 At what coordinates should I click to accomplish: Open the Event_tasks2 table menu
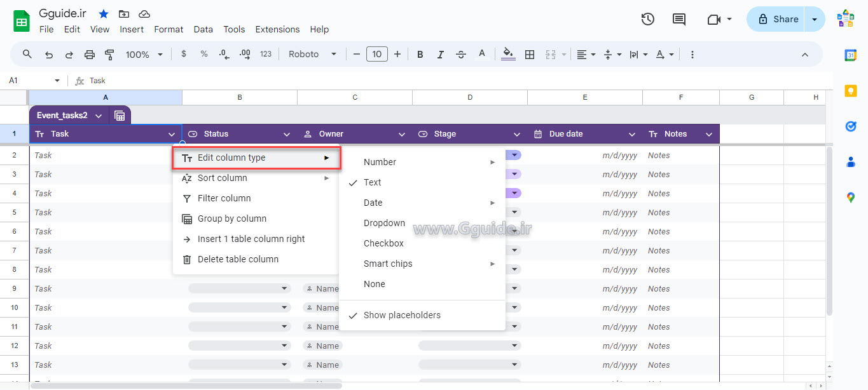(x=98, y=116)
